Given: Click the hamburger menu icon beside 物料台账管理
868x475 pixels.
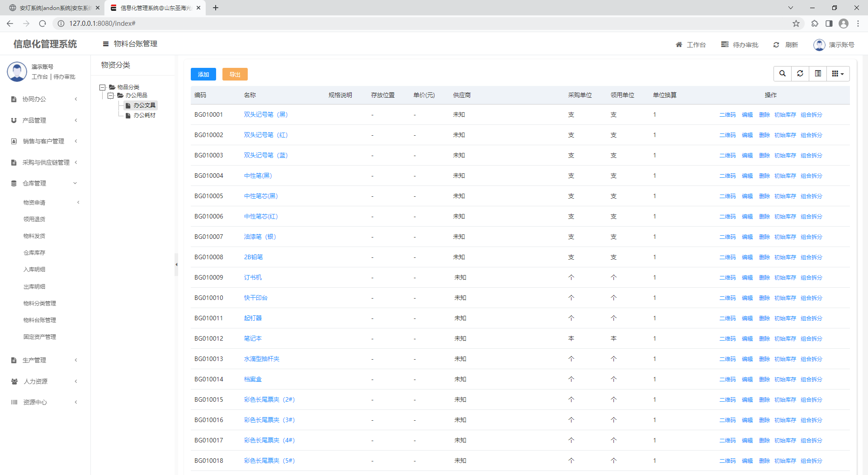Looking at the screenshot, I should point(106,44).
